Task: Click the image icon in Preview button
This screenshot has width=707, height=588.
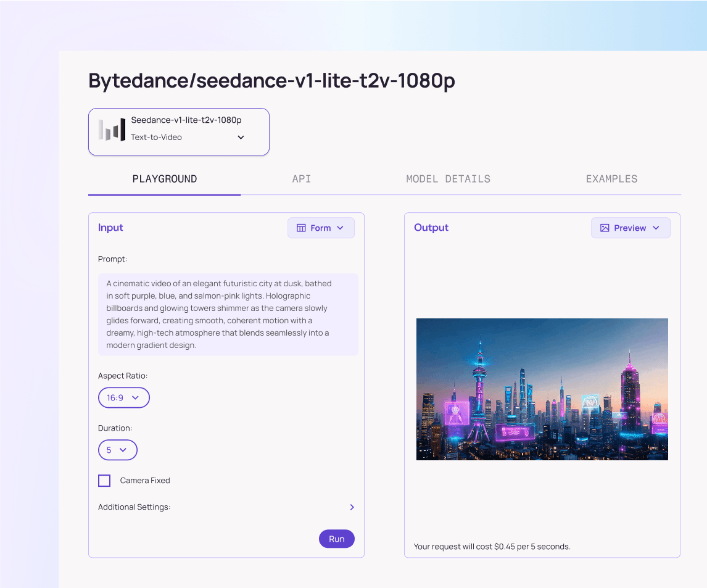Action: pyautogui.click(x=605, y=228)
